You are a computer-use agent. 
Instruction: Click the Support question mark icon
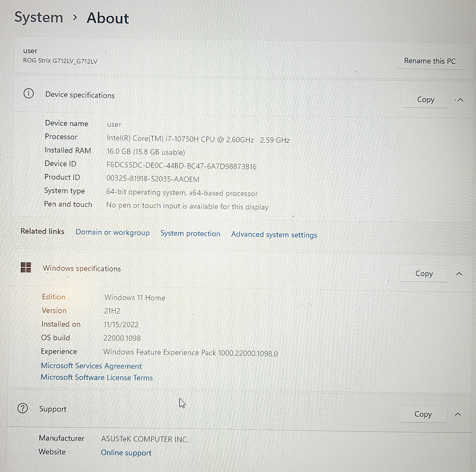(x=23, y=408)
